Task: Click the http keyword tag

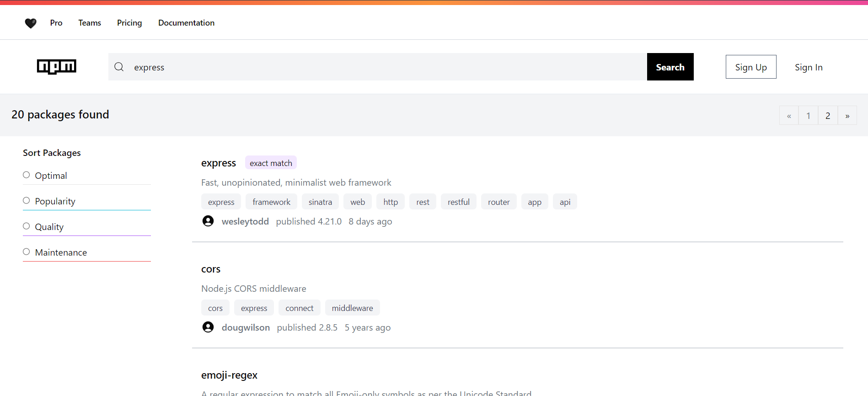Action: coord(391,202)
